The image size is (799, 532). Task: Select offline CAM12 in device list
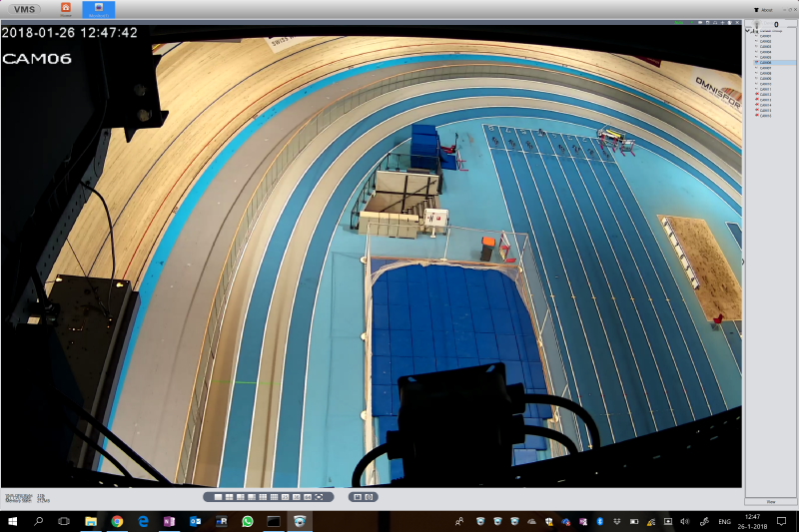(x=765, y=95)
